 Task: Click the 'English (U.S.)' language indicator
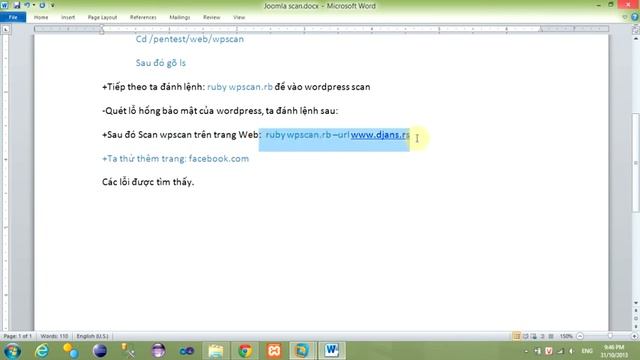coord(93,336)
